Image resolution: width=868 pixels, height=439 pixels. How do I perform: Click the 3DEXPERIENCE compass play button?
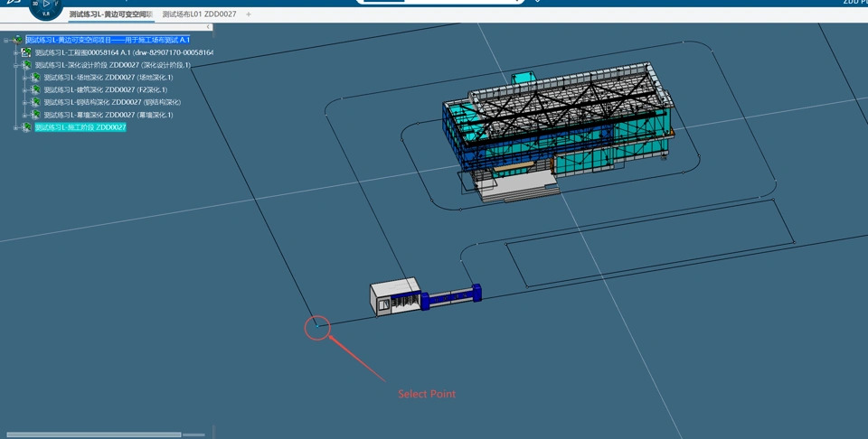[46, 5]
